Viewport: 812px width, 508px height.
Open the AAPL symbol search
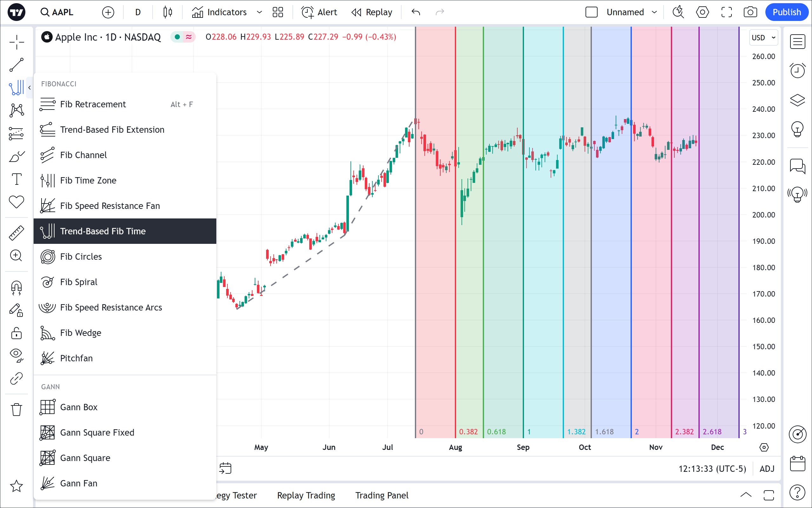pos(57,12)
